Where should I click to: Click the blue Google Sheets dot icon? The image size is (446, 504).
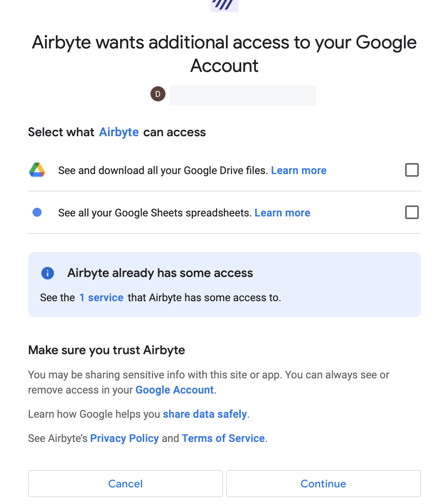pos(37,213)
